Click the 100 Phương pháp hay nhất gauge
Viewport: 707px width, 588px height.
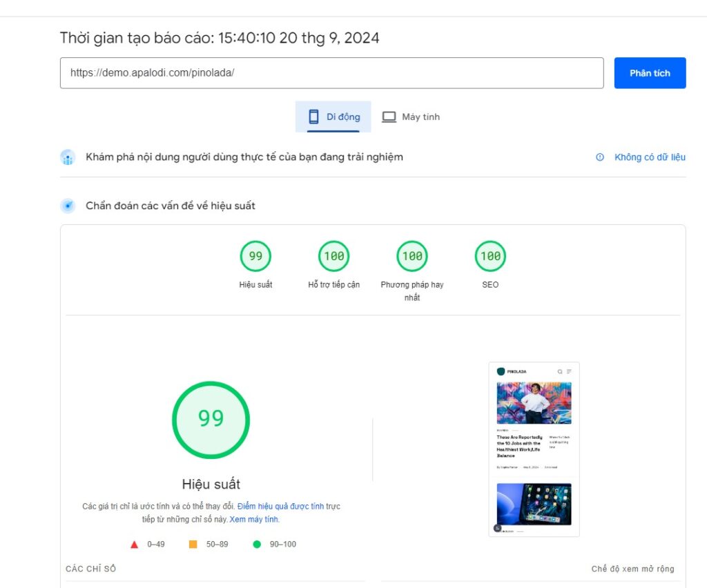411,255
